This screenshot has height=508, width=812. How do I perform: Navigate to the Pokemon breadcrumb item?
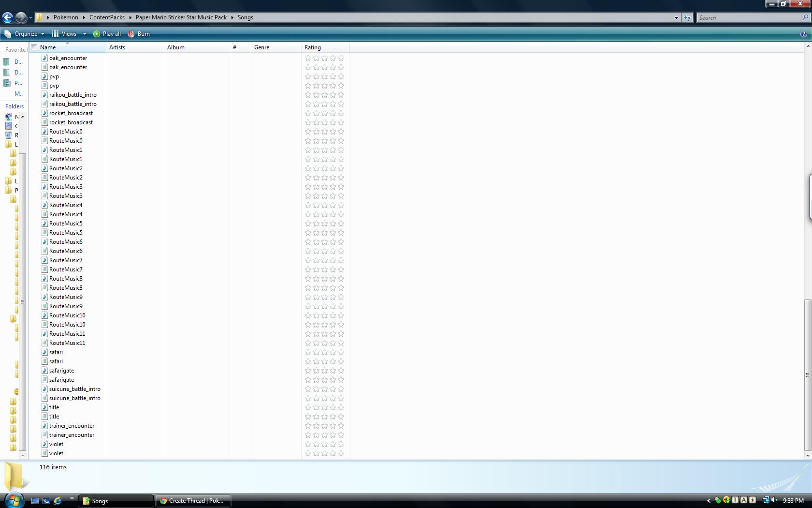66,17
